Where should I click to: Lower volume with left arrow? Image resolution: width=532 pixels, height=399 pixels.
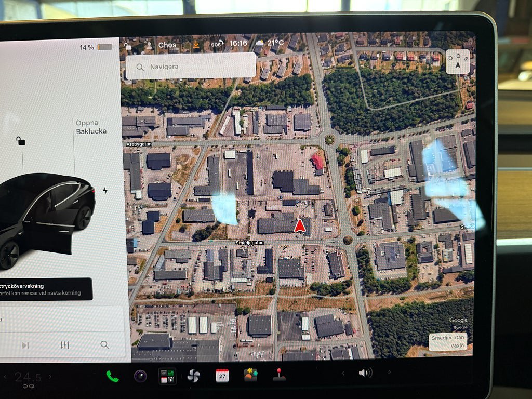coord(343,373)
